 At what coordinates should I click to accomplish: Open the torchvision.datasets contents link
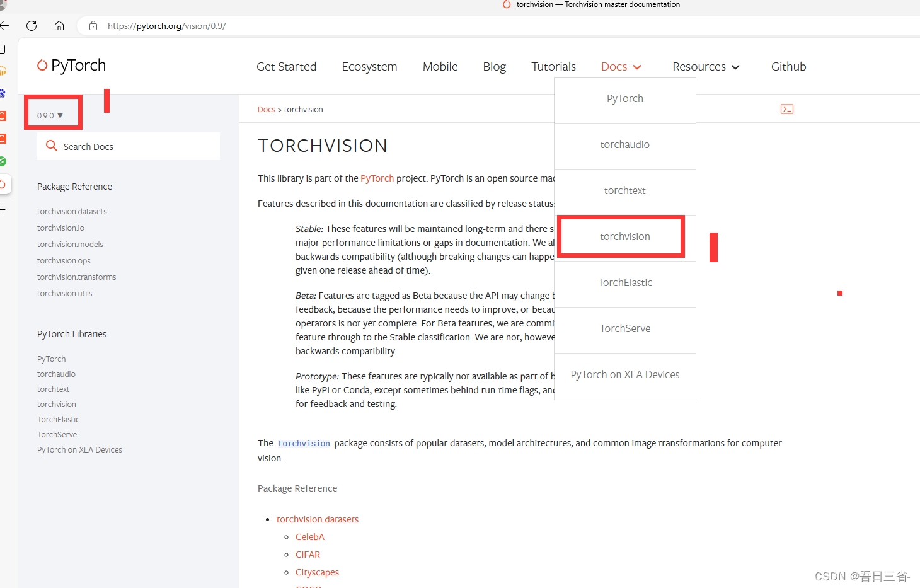318,519
